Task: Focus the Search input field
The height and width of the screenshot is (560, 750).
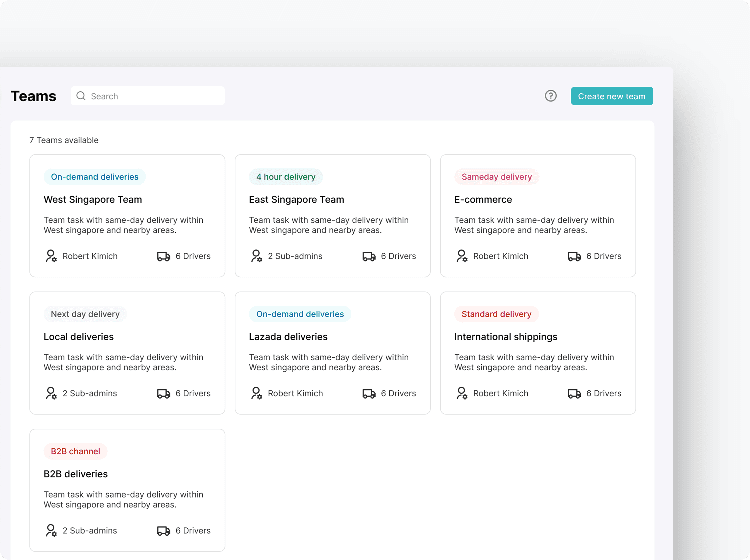Action: 153,96
